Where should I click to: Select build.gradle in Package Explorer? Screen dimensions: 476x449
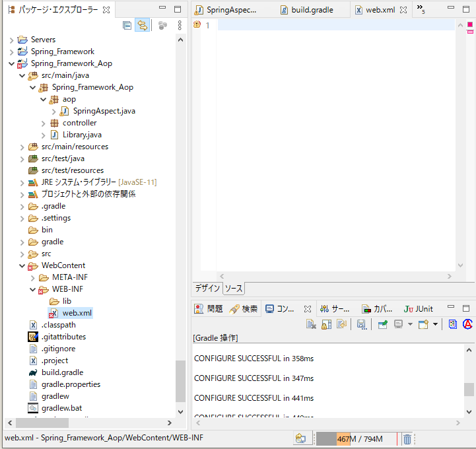click(x=62, y=372)
